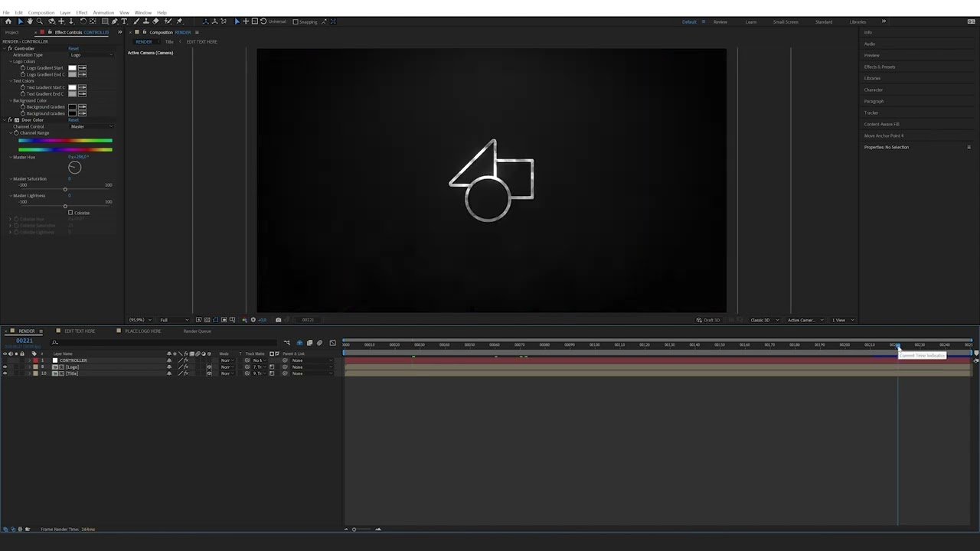The height and width of the screenshot is (551, 980).
Task: Click the Home icon in the toolbar
Action: click(8, 21)
